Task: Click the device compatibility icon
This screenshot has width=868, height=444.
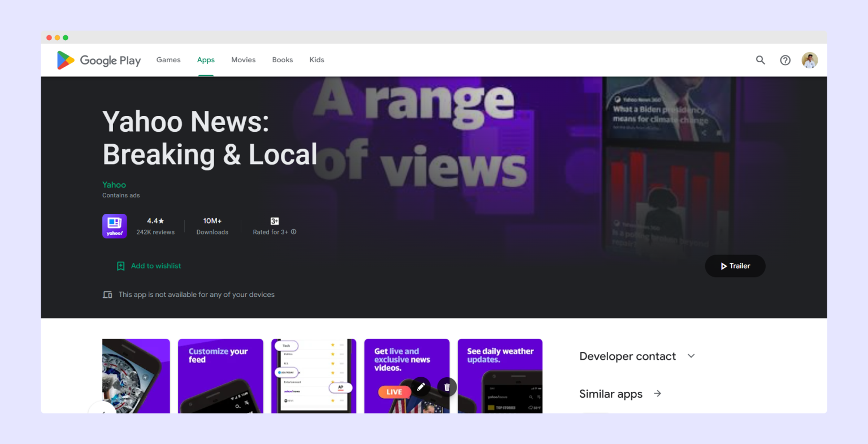Action: point(107,294)
